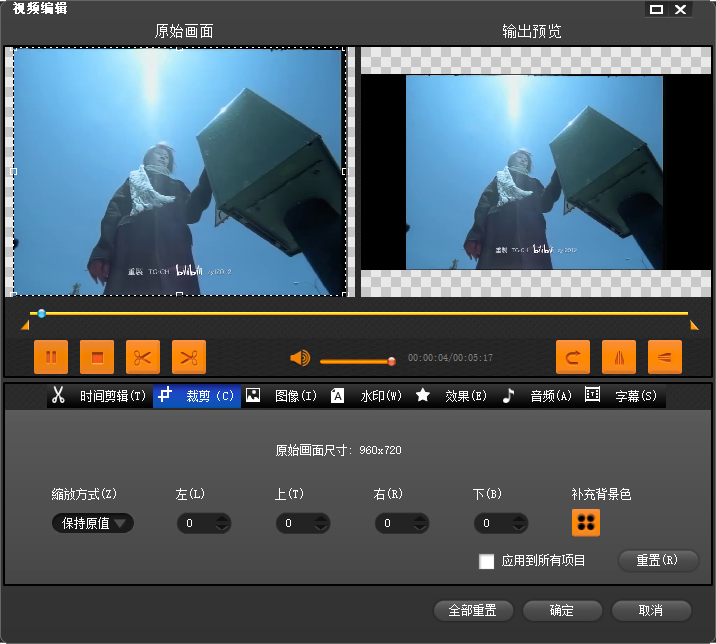Click the 输出预览 output video preview
This screenshot has width=716, height=644.
pyautogui.click(x=536, y=172)
